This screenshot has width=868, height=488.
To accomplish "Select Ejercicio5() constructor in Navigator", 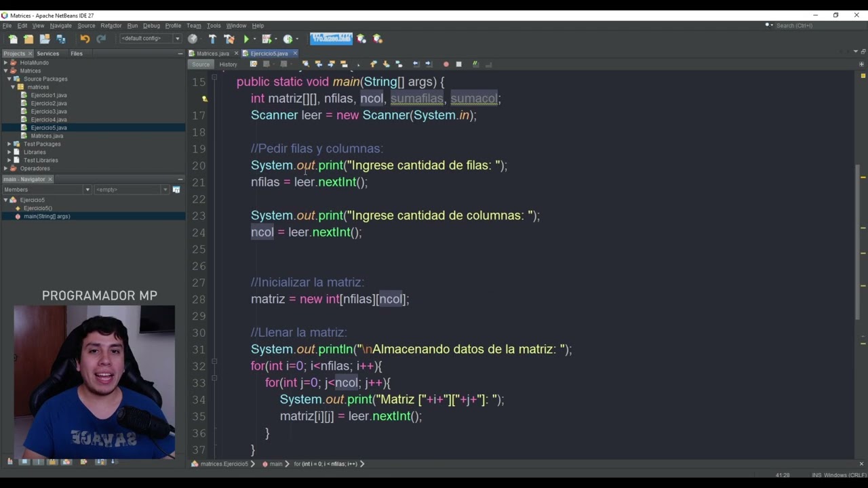I will [37, 208].
